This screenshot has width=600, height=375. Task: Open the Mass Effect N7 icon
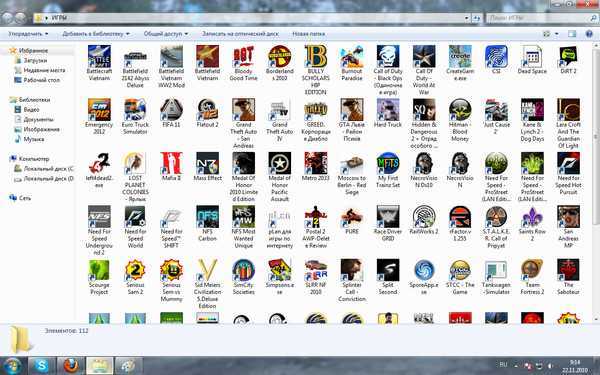tap(207, 163)
